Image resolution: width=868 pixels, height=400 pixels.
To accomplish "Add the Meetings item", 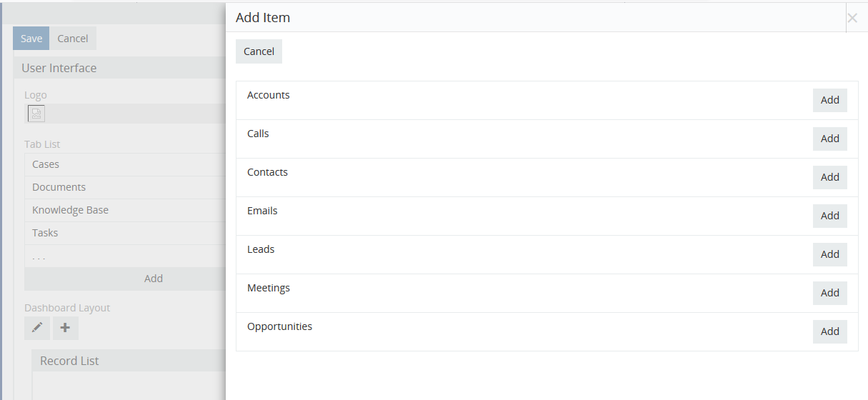I will [829, 293].
